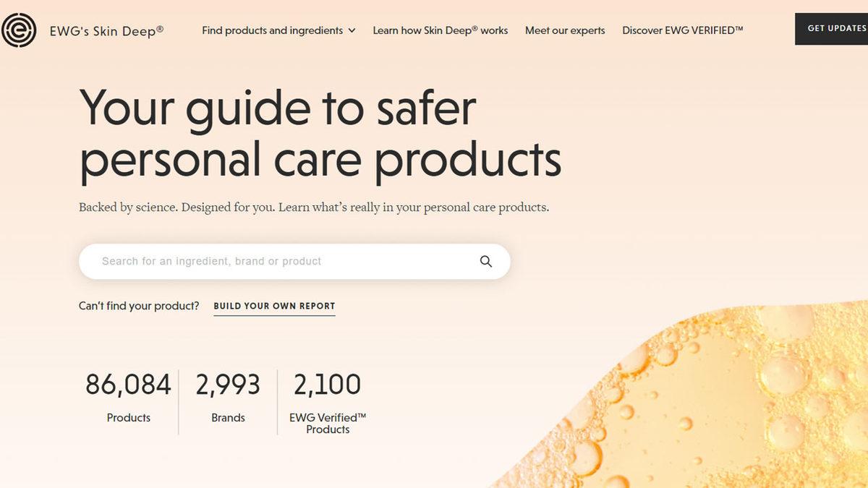This screenshot has width=868, height=488.
Task: Go to Meet our experts
Action: click(x=565, y=30)
